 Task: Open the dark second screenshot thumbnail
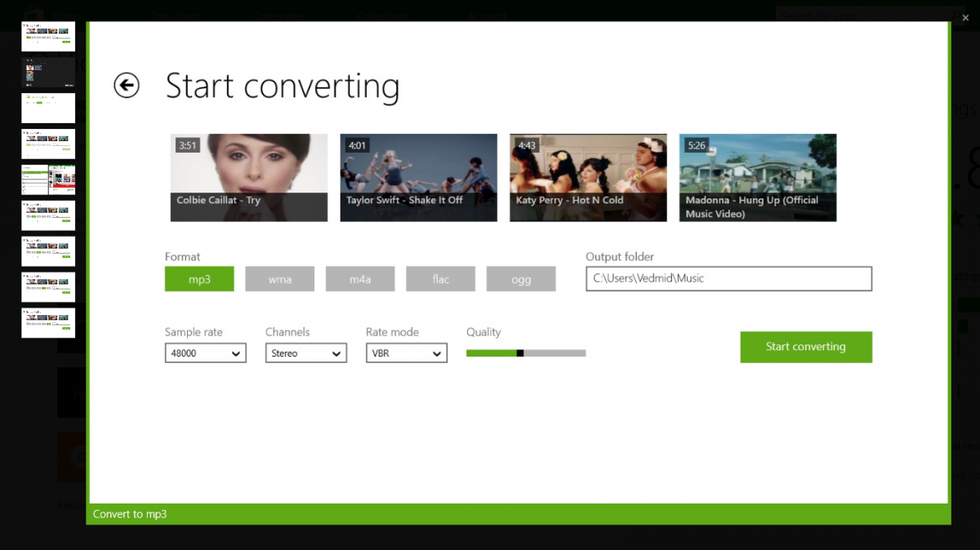(48, 73)
